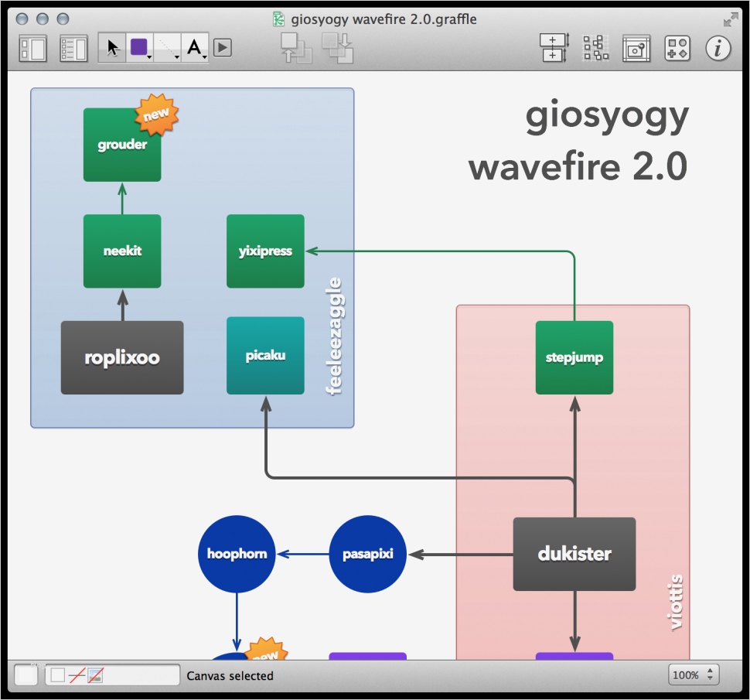This screenshot has height=700, width=750.
Task: Open the Shape tool dropdown arrow
Action: point(148,56)
